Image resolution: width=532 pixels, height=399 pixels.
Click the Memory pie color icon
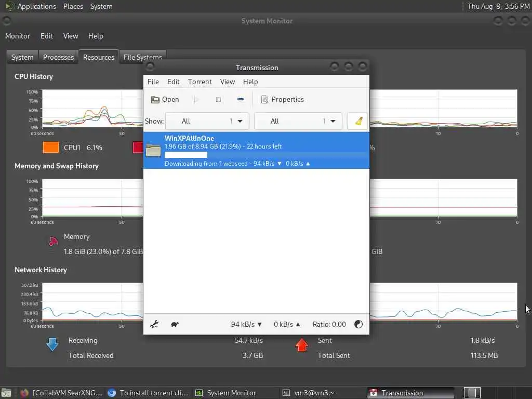(x=54, y=241)
